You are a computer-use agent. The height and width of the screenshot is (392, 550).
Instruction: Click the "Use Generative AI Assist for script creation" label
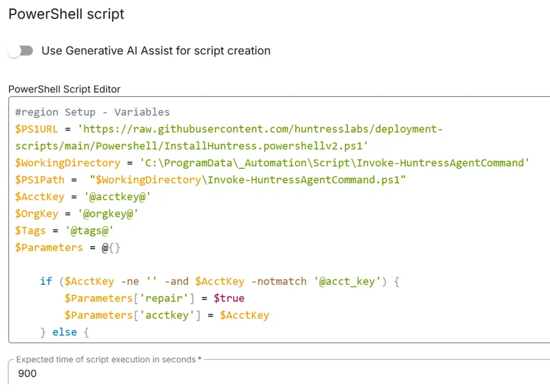point(156,51)
